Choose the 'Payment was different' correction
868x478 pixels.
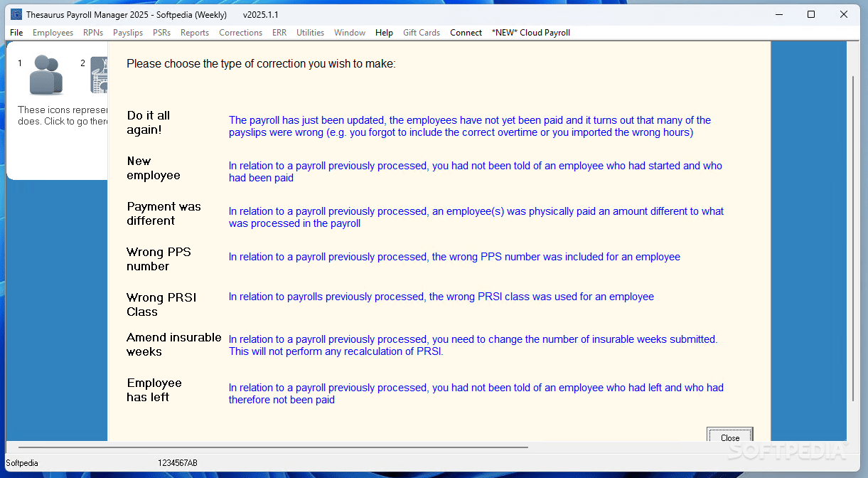click(164, 213)
